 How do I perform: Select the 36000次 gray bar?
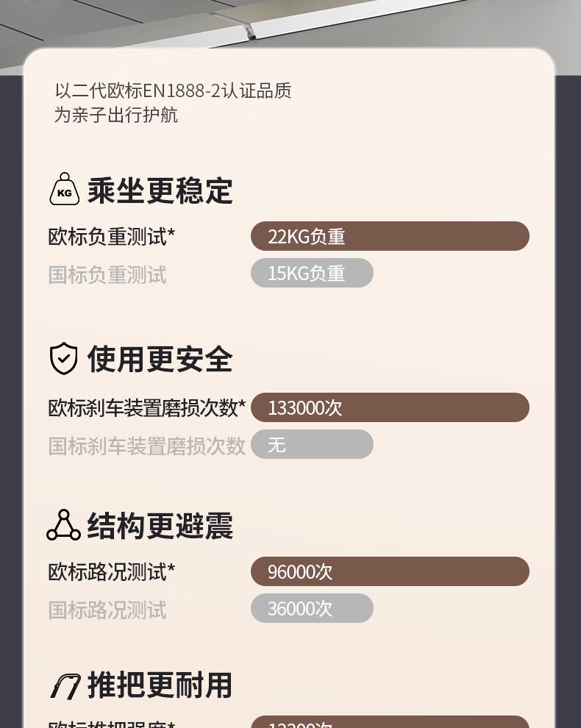[312, 607]
